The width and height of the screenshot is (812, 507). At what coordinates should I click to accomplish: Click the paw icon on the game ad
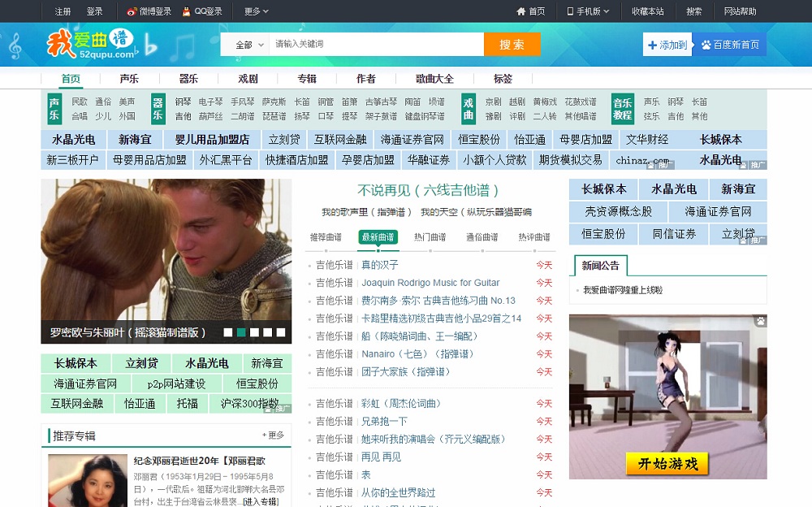click(760, 321)
